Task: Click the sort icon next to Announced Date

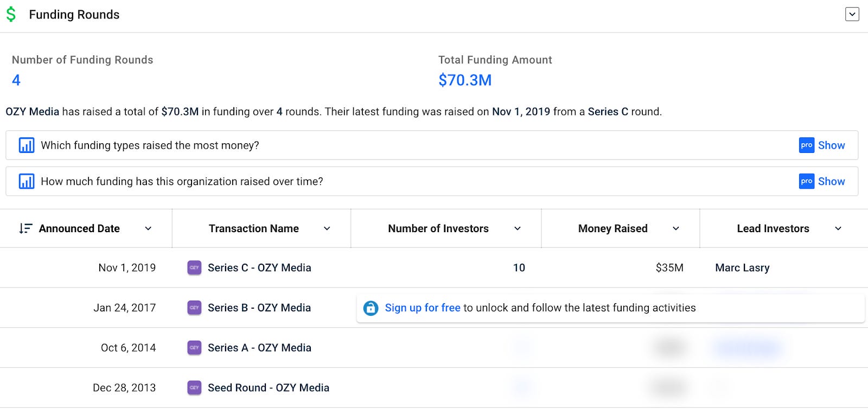Action: pos(25,228)
